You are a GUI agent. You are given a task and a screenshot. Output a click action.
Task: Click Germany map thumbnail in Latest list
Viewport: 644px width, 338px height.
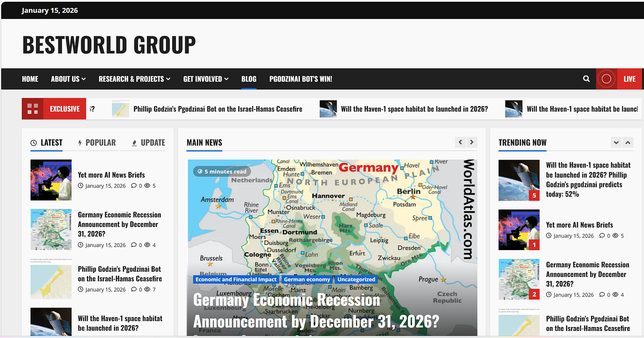pyautogui.click(x=51, y=230)
